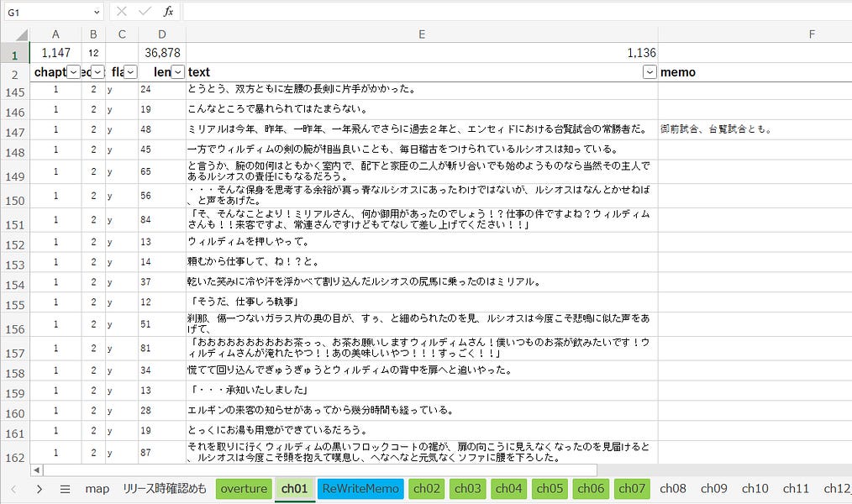This screenshot has width=852, height=504.
Task: Select the cell showing 36,878
Action: click(x=161, y=52)
